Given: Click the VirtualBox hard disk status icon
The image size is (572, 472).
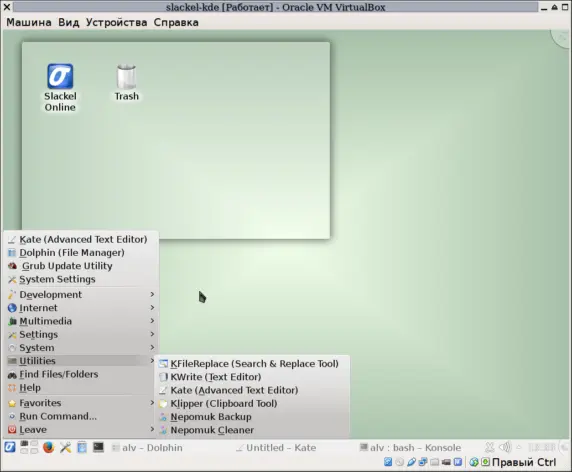Looking at the screenshot, I should click(x=388, y=462).
